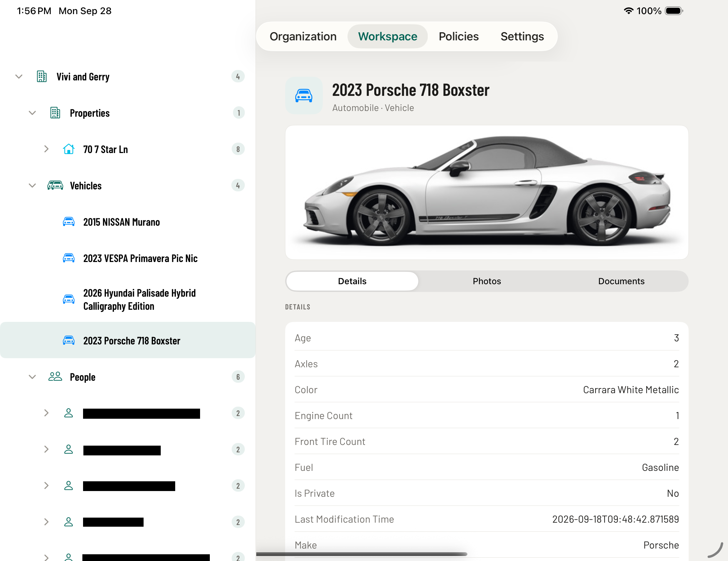This screenshot has height=561, width=728.
Task: Click the Properties building icon
Action: [55, 113]
